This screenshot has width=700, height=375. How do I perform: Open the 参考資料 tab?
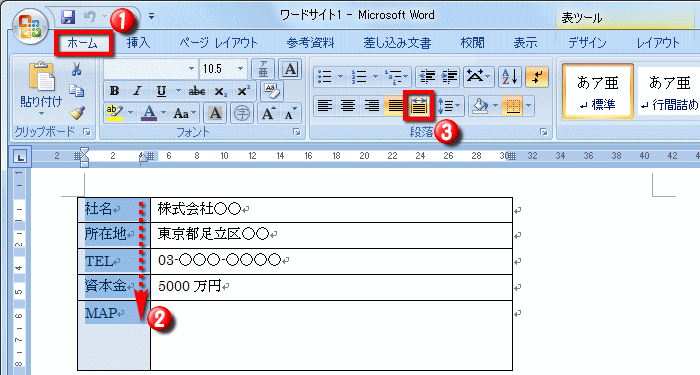tap(310, 43)
